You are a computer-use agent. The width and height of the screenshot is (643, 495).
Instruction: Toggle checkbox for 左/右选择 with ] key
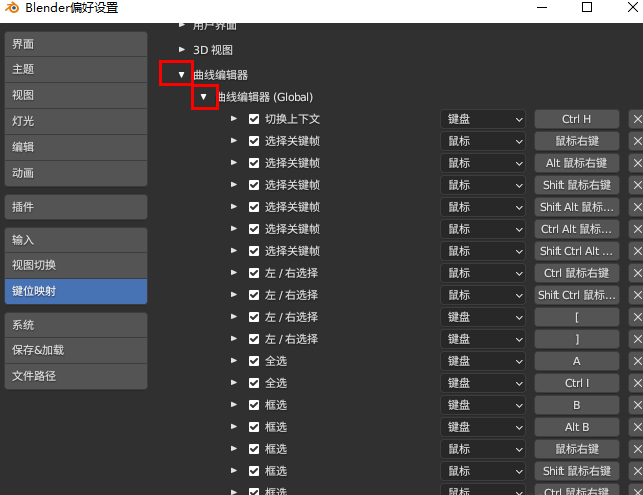254,339
